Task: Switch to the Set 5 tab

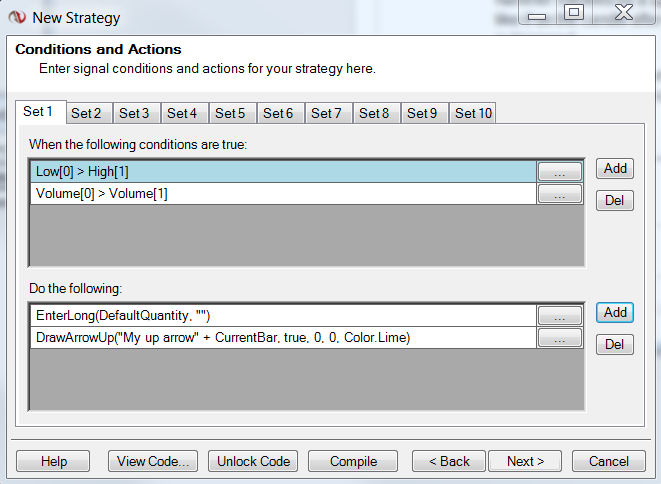Action: coord(230,113)
